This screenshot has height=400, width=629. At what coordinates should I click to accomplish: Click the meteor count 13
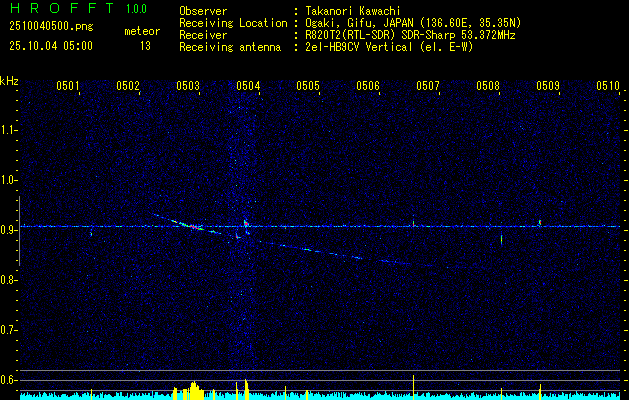tap(145, 46)
